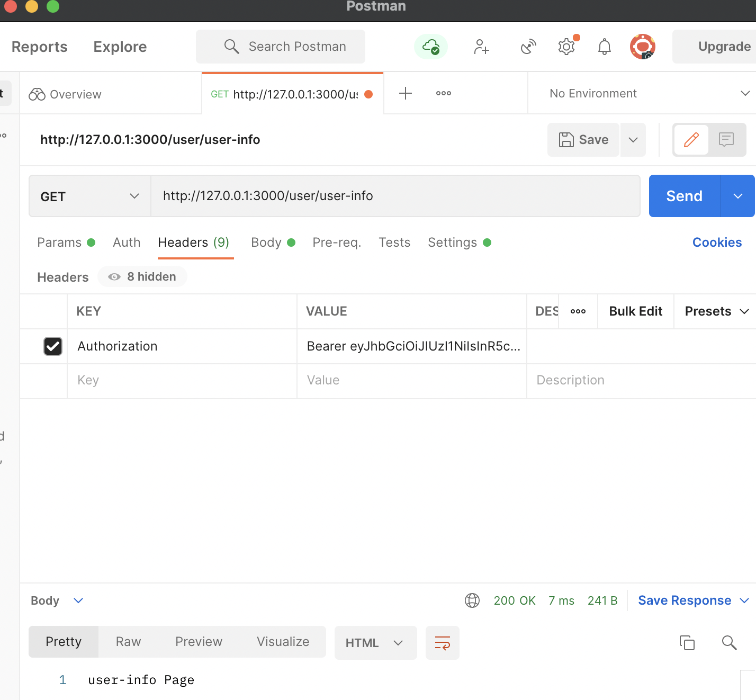This screenshot has height=700, width=756.
Task: Click the edit pencil icon
Action: coord(691,140)
